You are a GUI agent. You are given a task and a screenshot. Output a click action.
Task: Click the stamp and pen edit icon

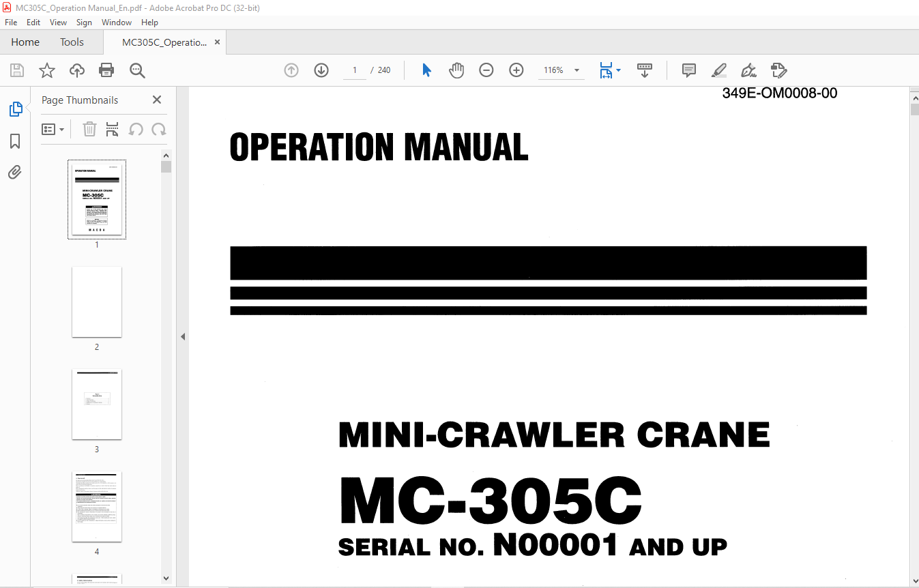[778, 70]
